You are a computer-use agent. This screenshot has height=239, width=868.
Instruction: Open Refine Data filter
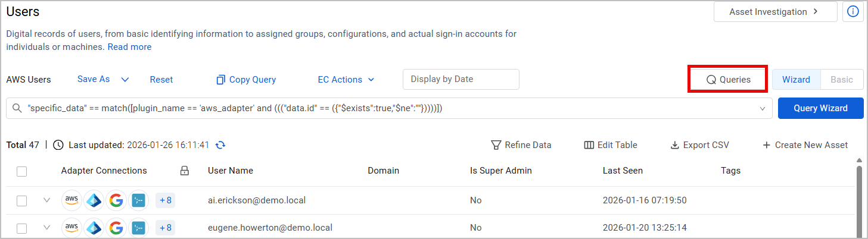tap(521, 145)
